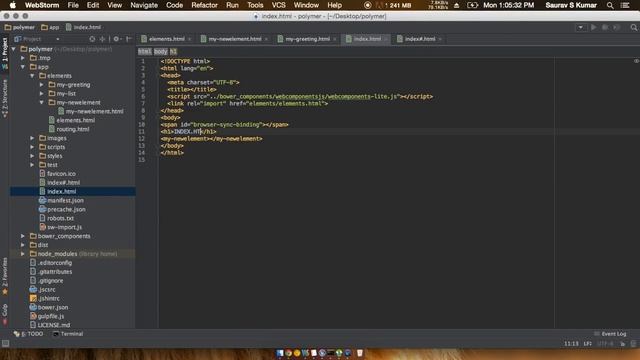The height and width of the screenshot is (360, 640).
Task: Click the Spotlight search icon in menu bar
Action: [x=610, y=5]
